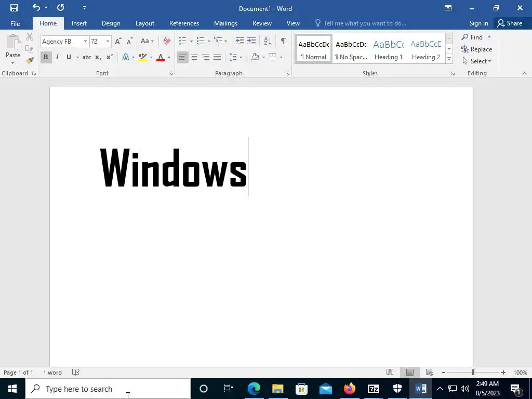Open the font size dropdown
Image resolution: width=532 pixels, height=399 pixels.
[x=108, y=42]
